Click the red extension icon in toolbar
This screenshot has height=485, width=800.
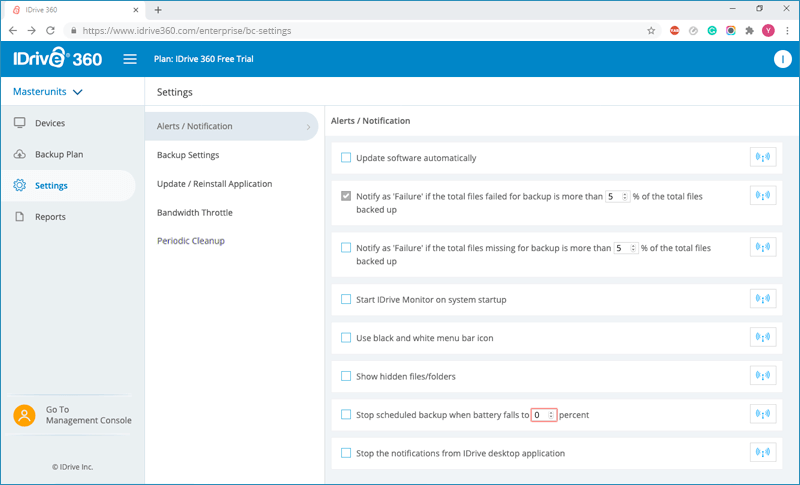point(674,31)
